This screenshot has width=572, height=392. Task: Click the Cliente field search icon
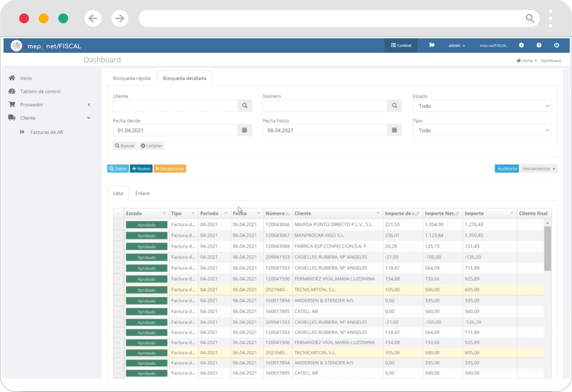(x=245, y=106)
